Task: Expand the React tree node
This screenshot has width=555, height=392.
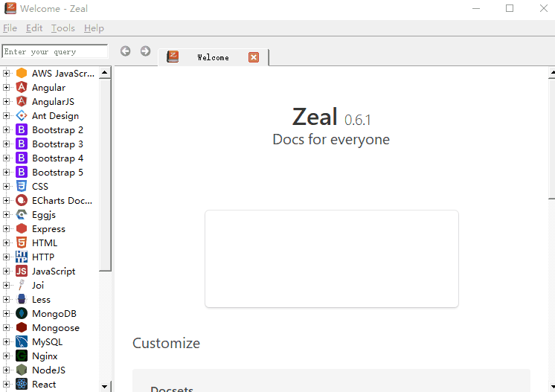Action: tap(6, 385)
